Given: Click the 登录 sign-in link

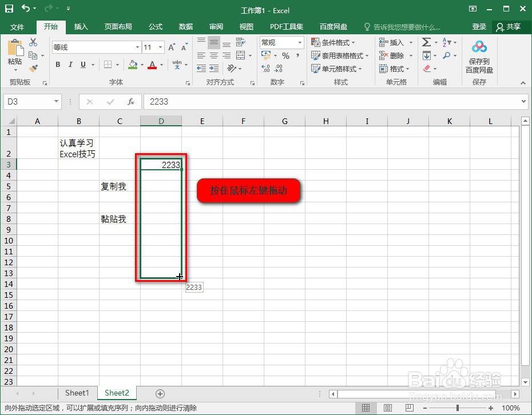Looking at the screenshot, I should tap(479, 26).
